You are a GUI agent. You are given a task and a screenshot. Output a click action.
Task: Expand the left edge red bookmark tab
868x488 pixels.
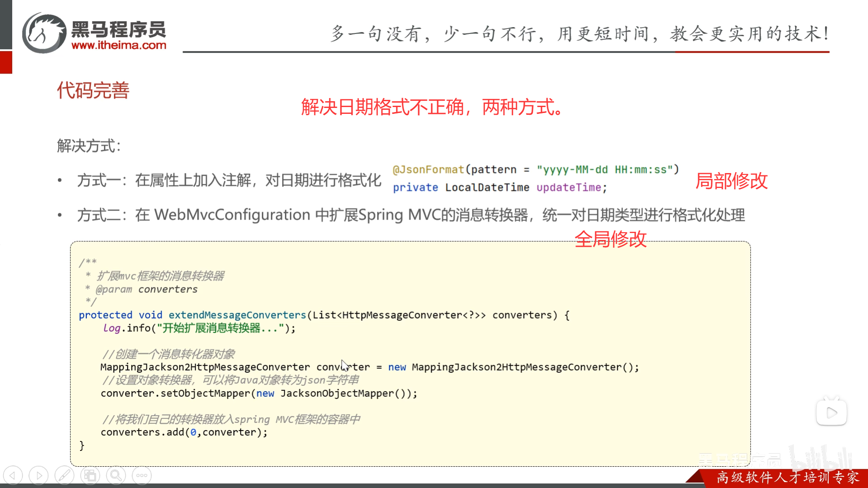(5, 62)
